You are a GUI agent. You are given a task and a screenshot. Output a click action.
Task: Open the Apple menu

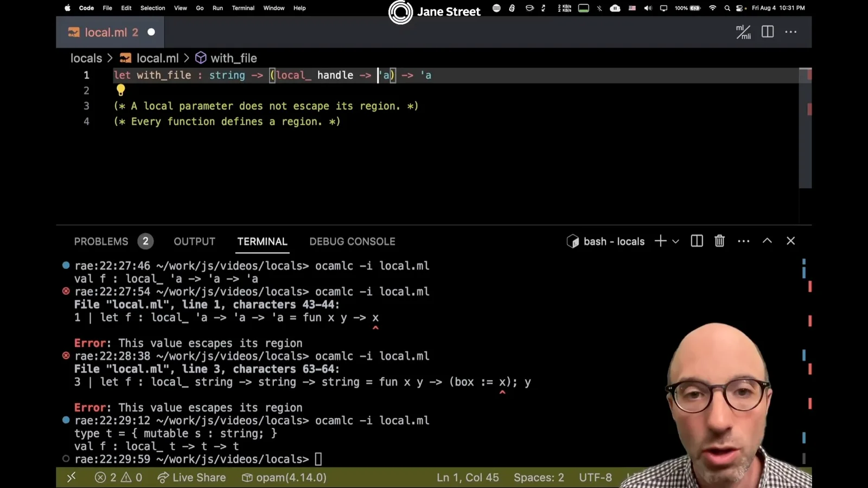point(67,8)
